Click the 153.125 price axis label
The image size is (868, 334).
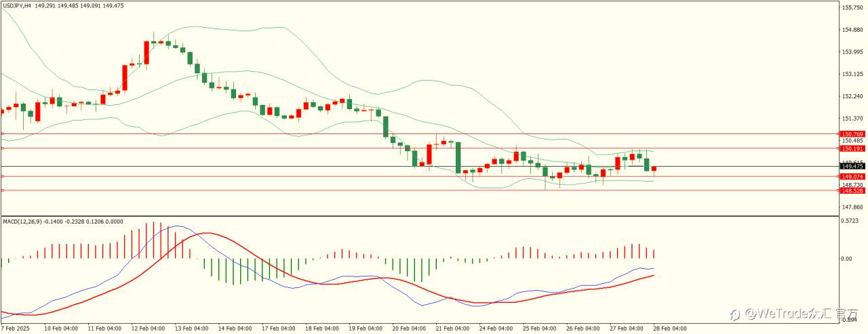[x=852, y=74]
